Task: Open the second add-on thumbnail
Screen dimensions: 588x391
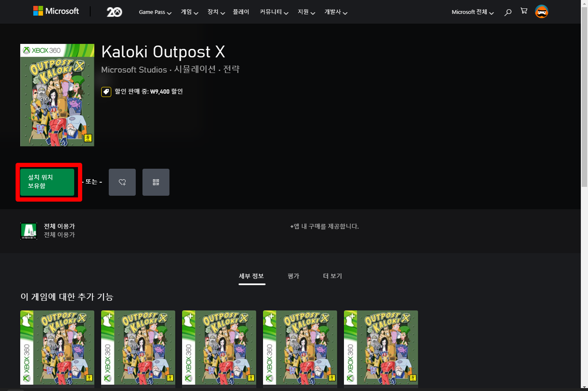Action: point(138,348)
